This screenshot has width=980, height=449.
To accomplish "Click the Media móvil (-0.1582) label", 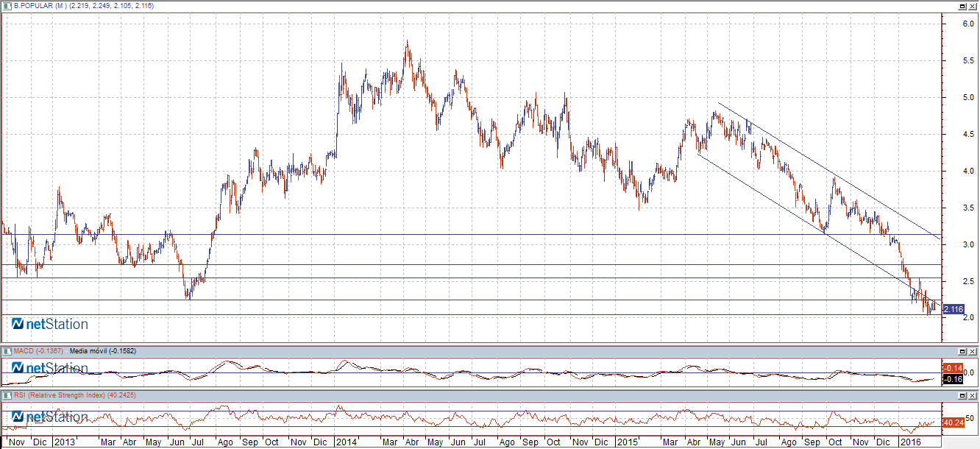I will (102, 351).
